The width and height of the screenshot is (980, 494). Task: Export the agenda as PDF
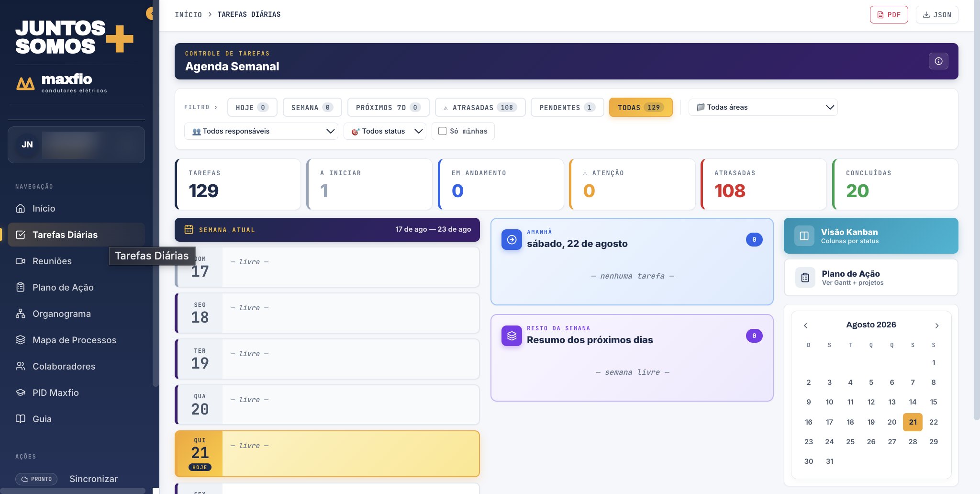pos(889,15)
